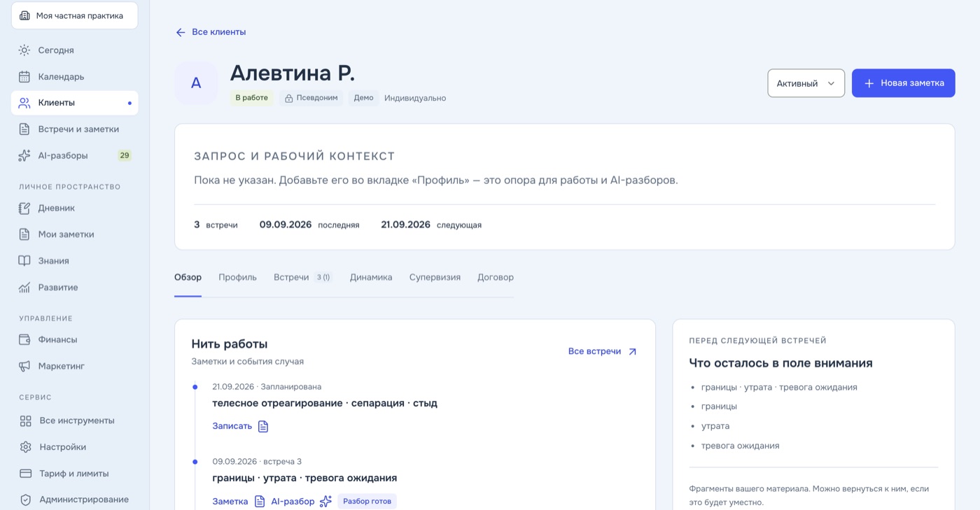Click the client avatar with letter А
Image resolution: width=980 pixels, height=510 pixels.
tap(196, 83)
